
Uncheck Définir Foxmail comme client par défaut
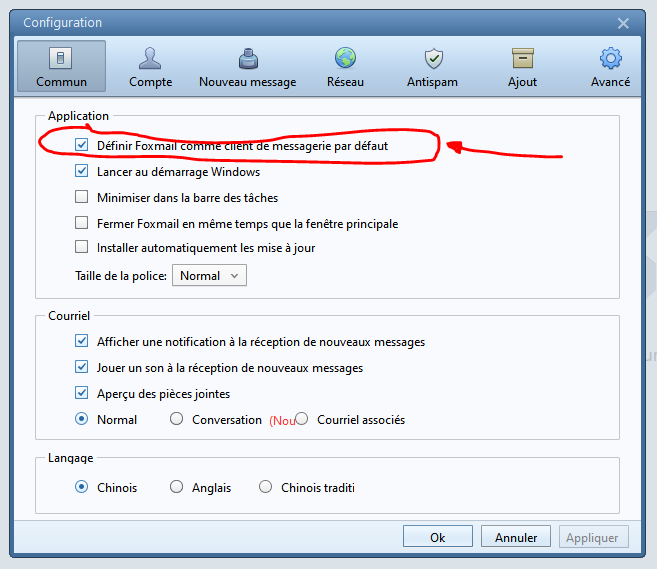pyautogui.click(x=81, y=145)
